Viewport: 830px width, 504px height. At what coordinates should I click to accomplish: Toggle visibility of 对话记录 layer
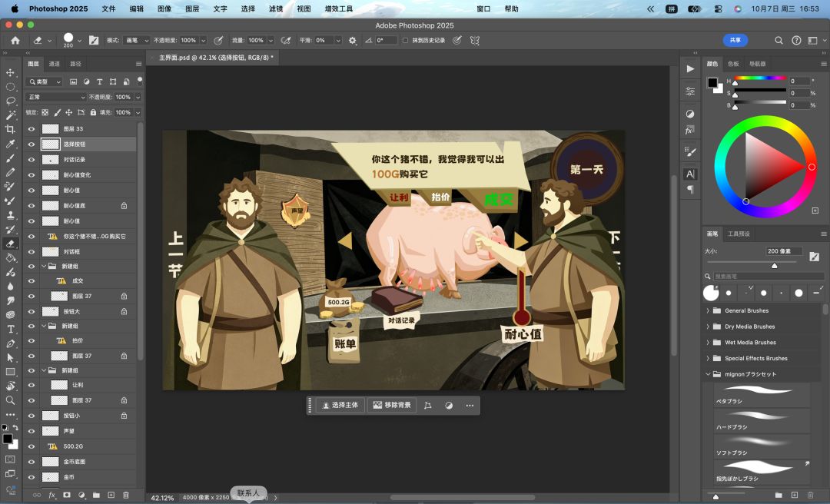click(x=32, y=159)
